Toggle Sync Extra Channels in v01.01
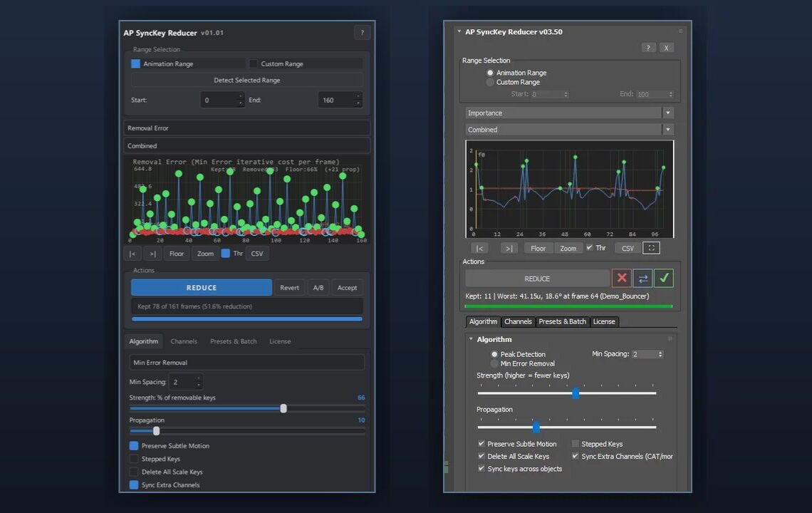 tap(134, 484)
